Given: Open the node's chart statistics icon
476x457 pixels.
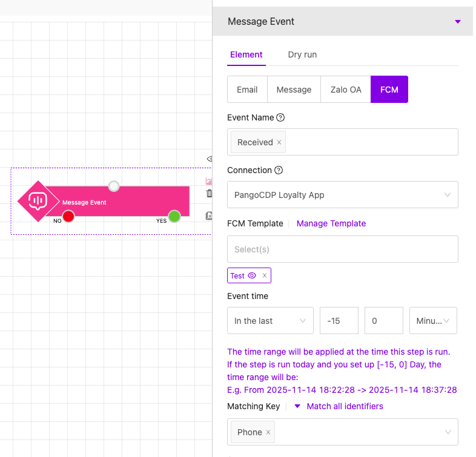Looking at the screenshot, I should point(210,181).
